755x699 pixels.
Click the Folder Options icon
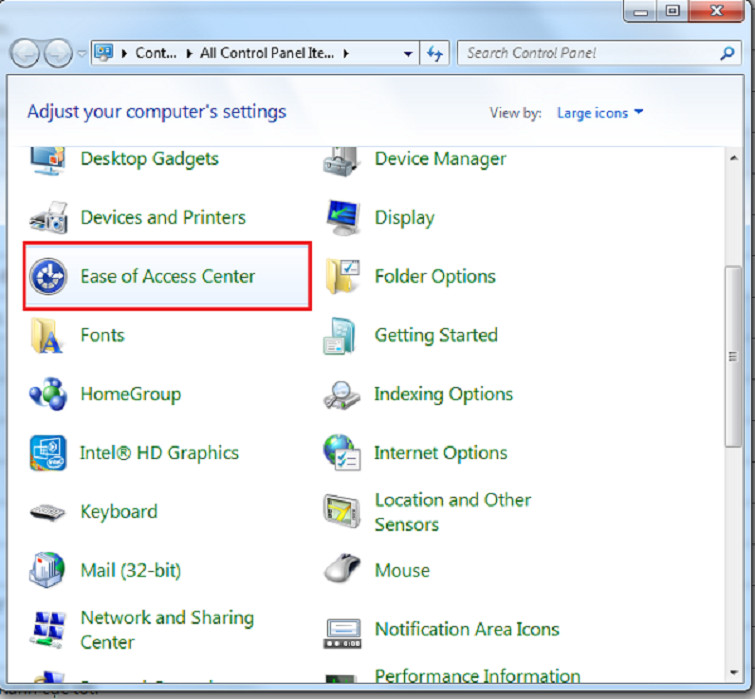pos(342,276)
